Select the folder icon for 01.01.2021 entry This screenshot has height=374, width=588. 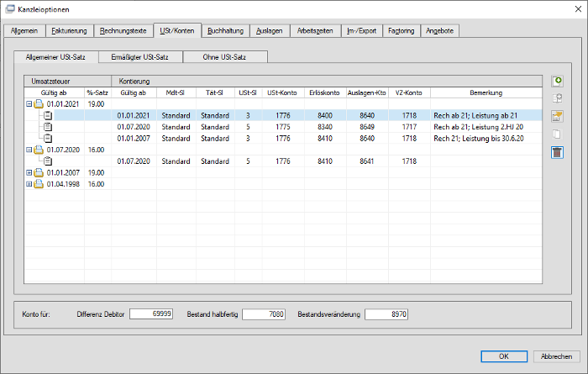pos(39,104)
